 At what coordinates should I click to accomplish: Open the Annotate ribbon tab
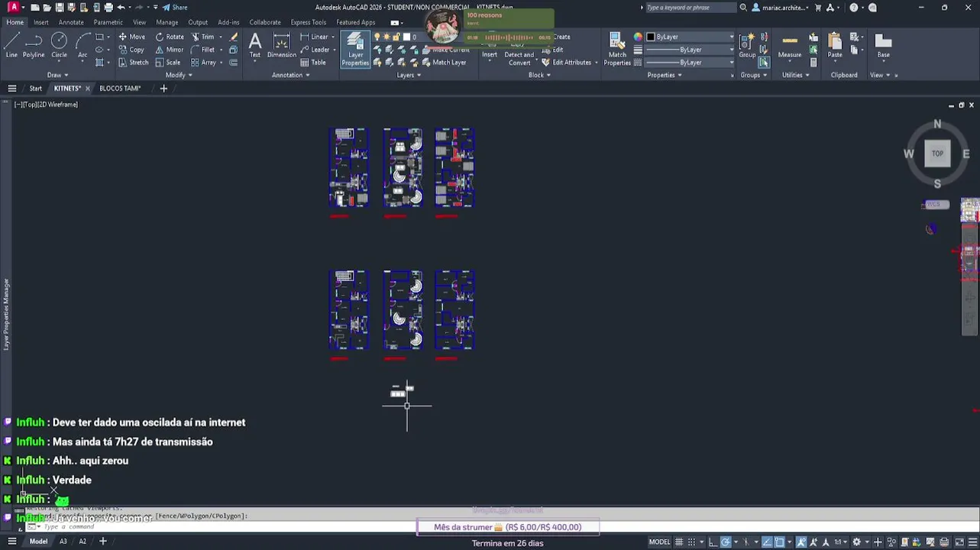(x=71, y=22)
